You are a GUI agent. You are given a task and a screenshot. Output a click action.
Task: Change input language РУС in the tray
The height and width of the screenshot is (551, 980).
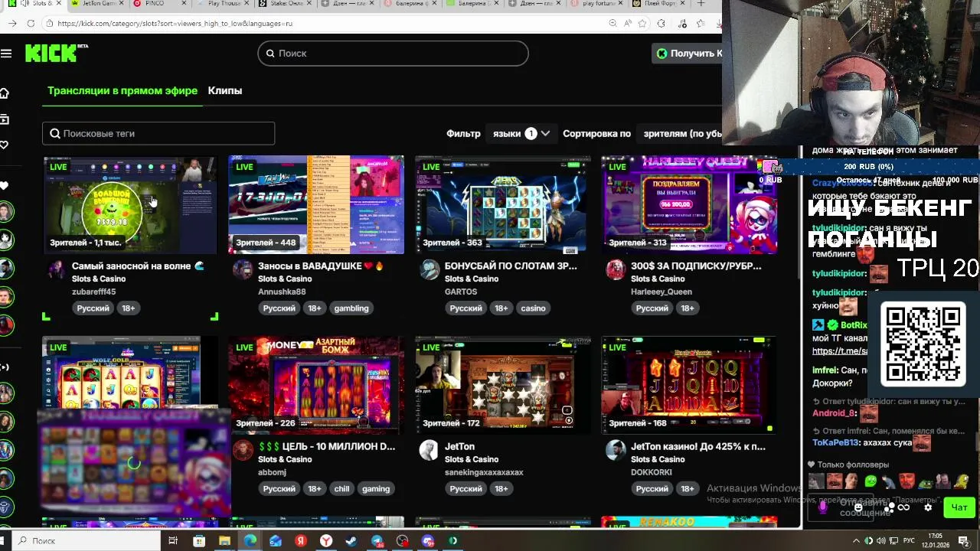click(x=909, y=541)
